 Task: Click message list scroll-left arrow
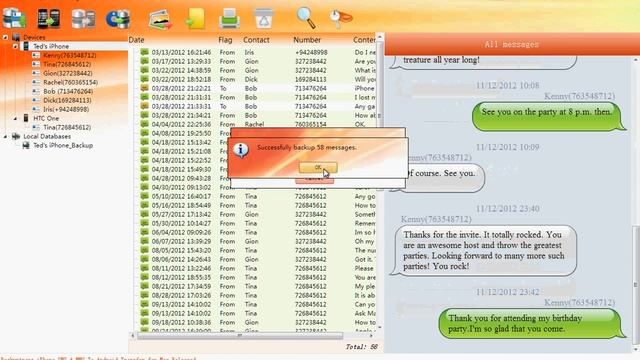click(x=132, y=336)
